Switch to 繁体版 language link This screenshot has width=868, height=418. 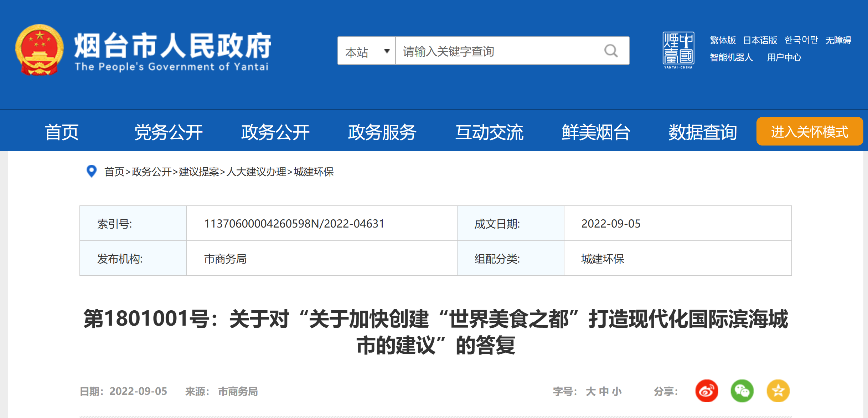coord(723,40)
